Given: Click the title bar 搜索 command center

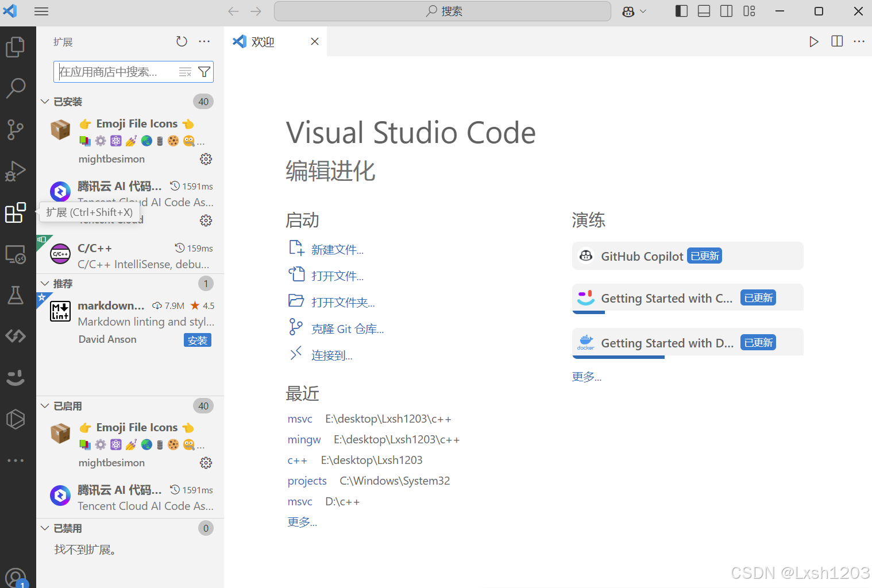Looking at the screenshot, I should point(442,11).
